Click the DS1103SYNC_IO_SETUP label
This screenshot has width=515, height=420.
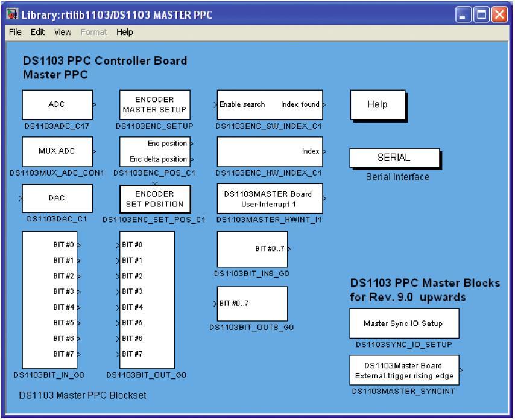pos(404,345)
